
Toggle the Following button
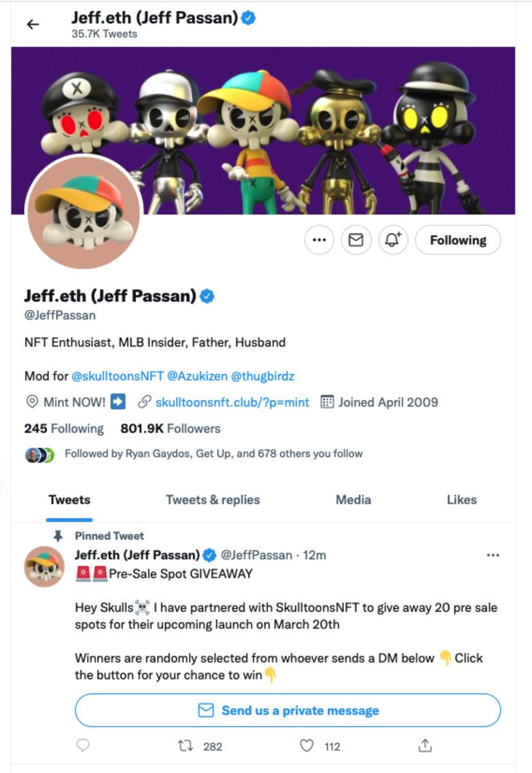pos(458,240)
